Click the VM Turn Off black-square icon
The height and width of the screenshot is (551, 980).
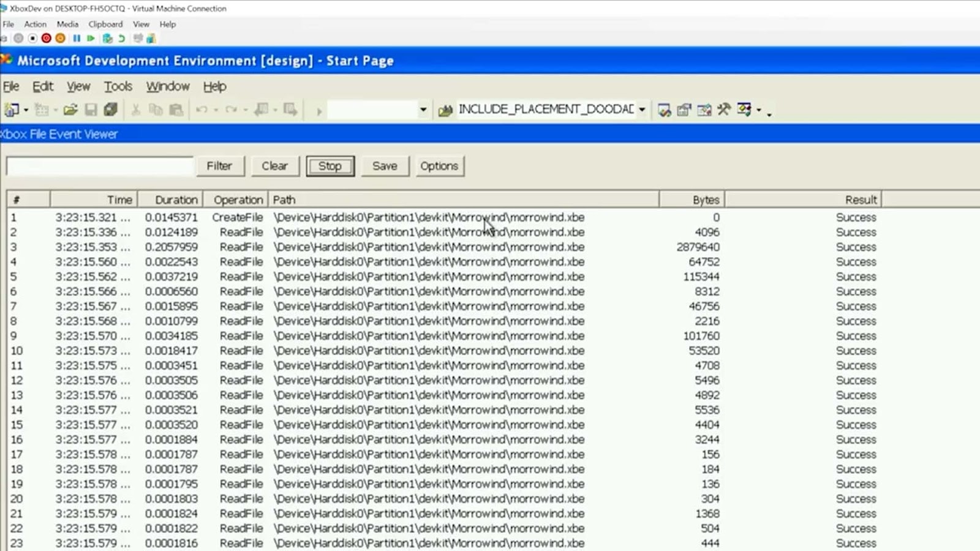[32, 38]
